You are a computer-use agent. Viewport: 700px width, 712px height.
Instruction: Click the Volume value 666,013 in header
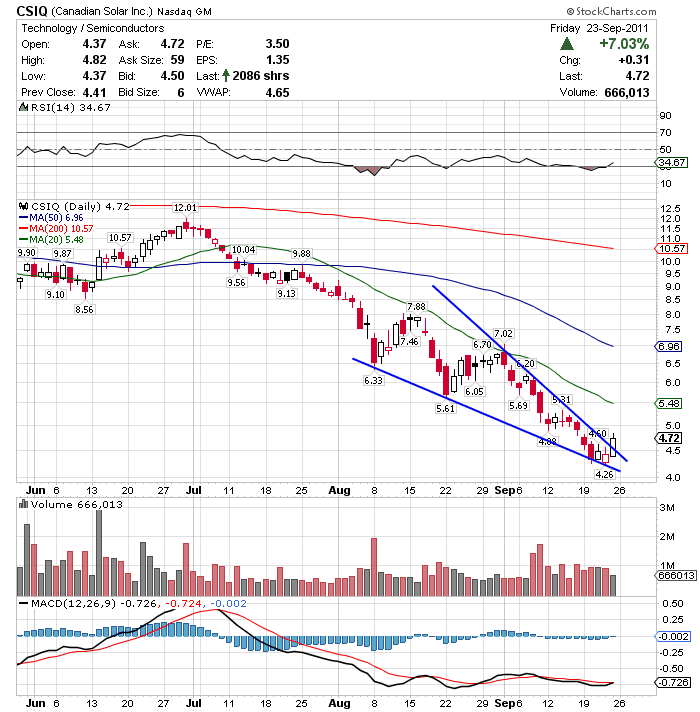point(626,92)
